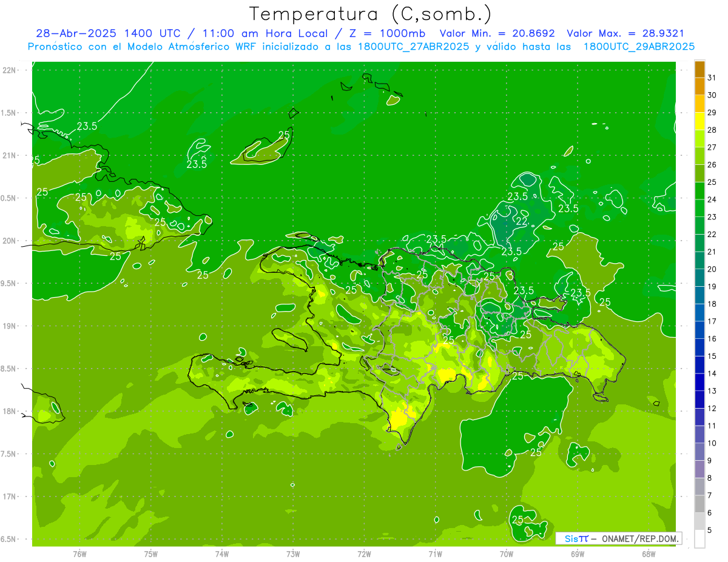Click the "75W" longitude axis label

point(151,554)
